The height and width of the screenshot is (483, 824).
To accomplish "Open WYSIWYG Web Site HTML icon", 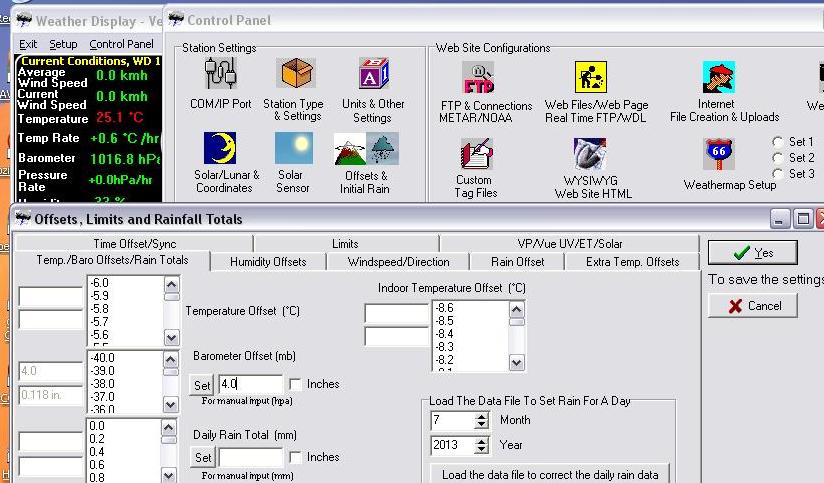I will (x=590, y=155).
